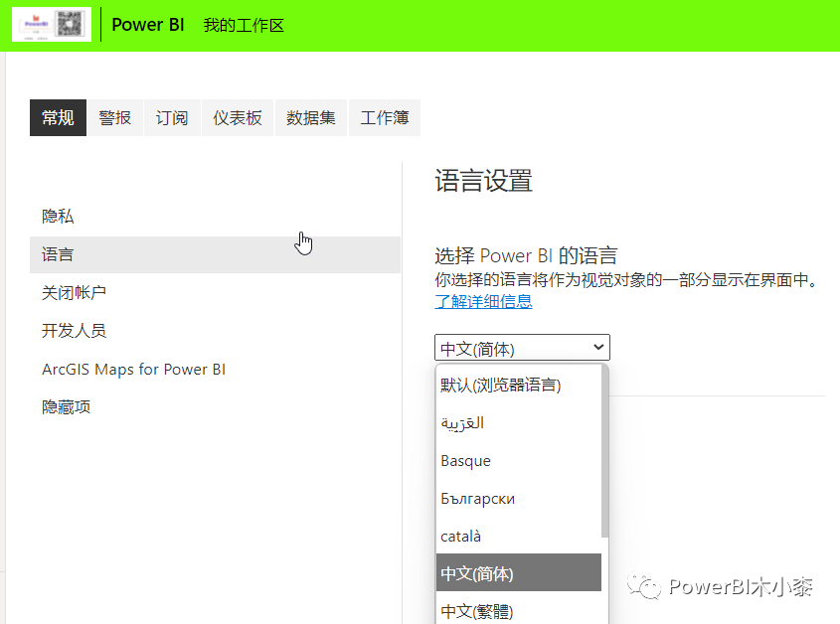840x624 pixels.
Task: Open the 数据集 tab
Action: tap(311, 118)
